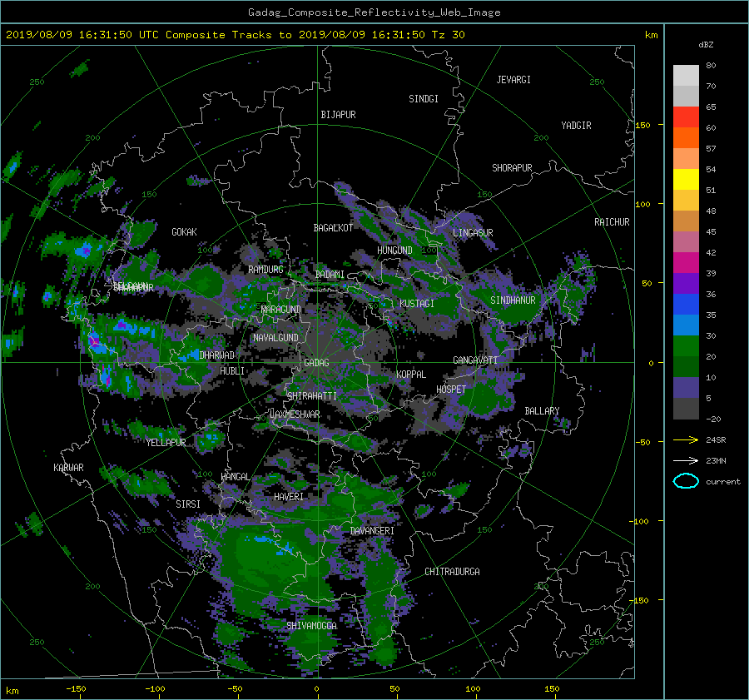The width and height of the screenshot is (749, 700).
Task: Click the 'Gadag_Composite_Reflectivity_Web_Image' title
Action: 374,12
